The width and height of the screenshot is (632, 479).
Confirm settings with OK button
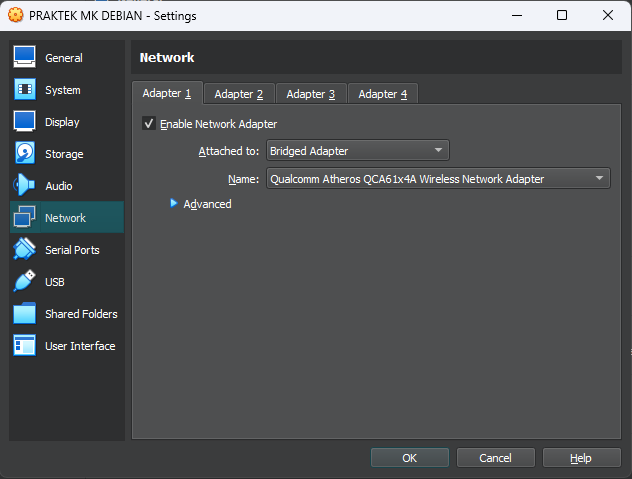[410, 458]
